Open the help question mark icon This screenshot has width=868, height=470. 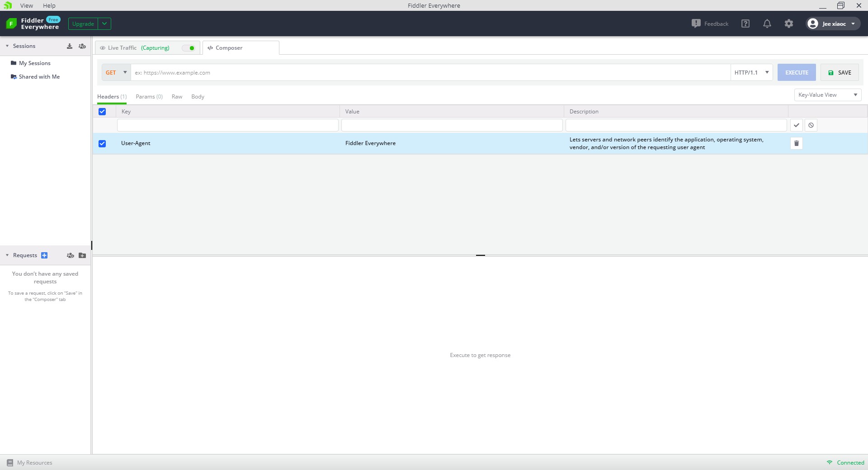[x=745, y=23]
